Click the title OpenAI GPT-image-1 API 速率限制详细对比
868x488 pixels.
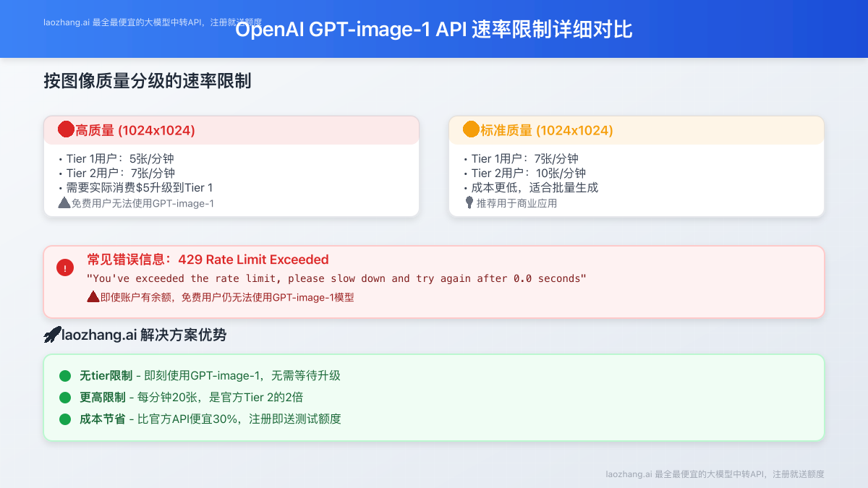tap(434, 30)
